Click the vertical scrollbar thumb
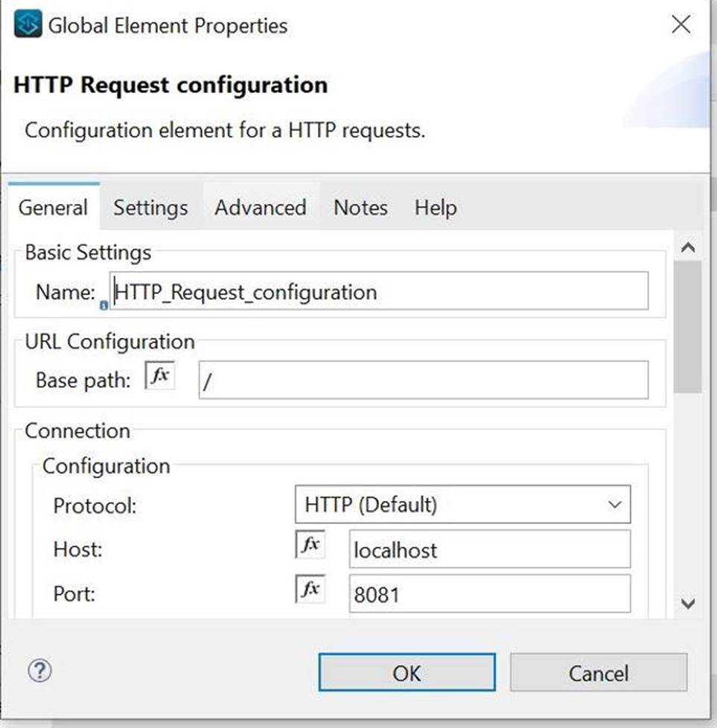717x728 pixels. [x=688, y=328]
